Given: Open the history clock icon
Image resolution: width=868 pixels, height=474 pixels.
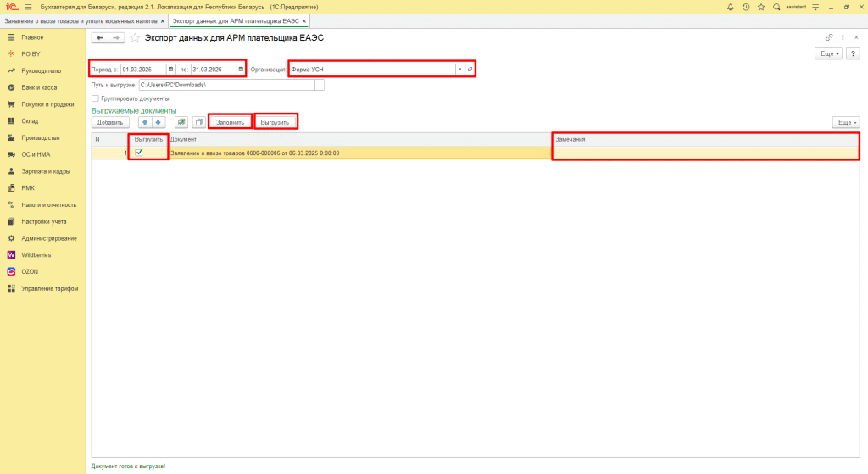Looking at the screenshot, I should coord(746,7).
